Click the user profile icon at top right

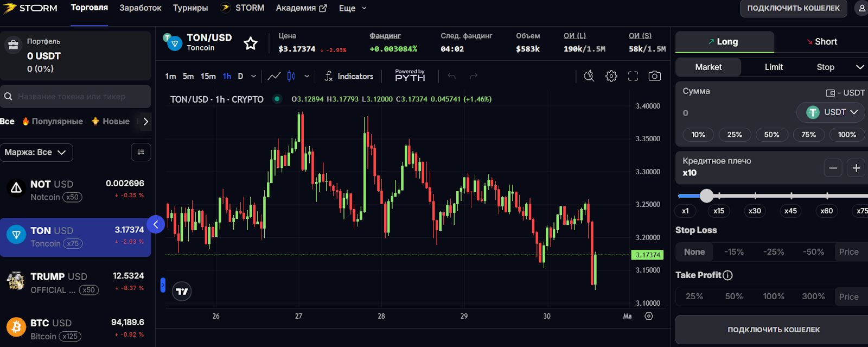coord(862,9)
